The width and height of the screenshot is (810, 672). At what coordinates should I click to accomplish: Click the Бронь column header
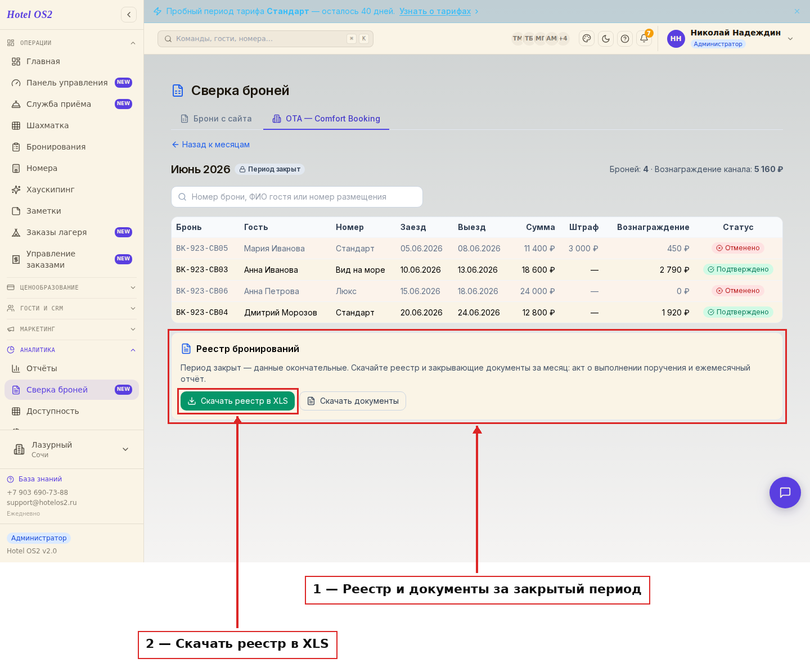189,227
